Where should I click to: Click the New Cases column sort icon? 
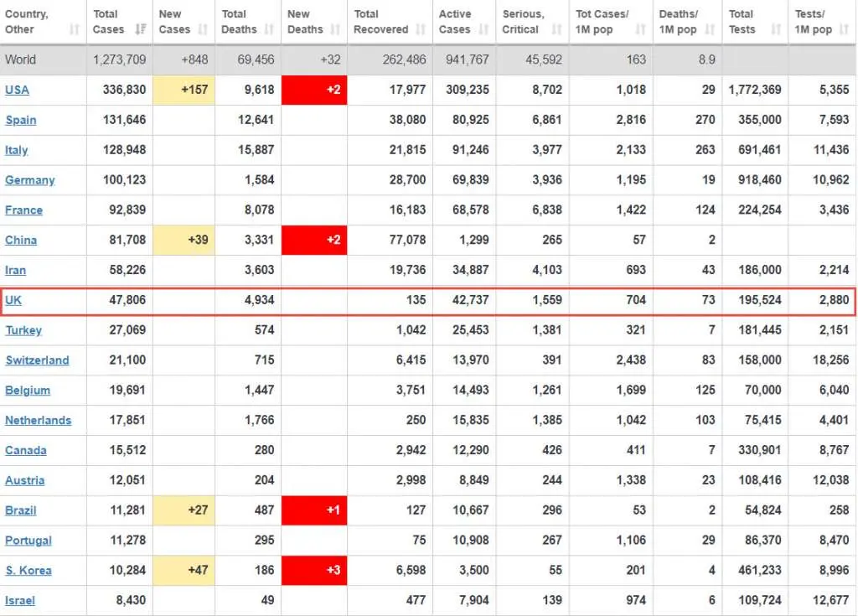[x=203, y=30]
